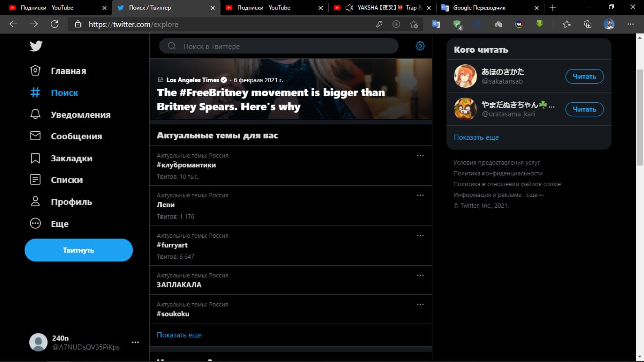Click the plus circle icon in address bar
This screenshot has width=644, height=362.
[396, 24]
